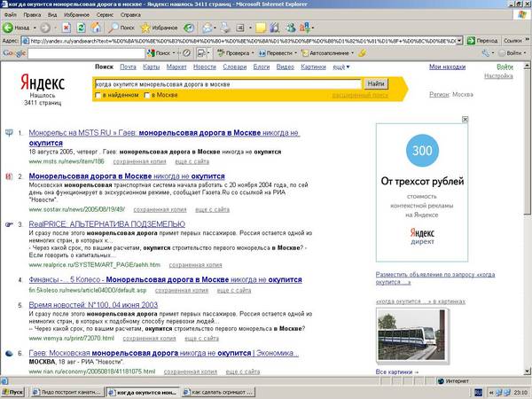Print the page using the printer icon
Screen dimensions: 532x399
[225, 27]
